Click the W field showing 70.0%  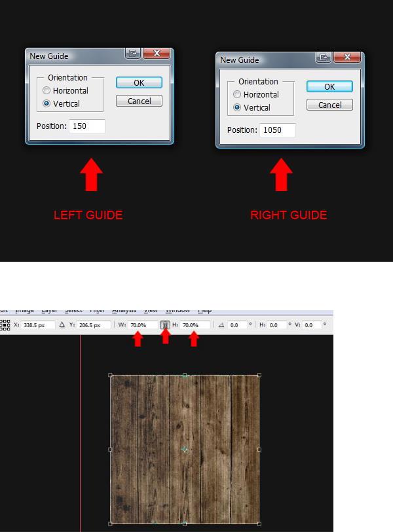[x=143, y=325]
